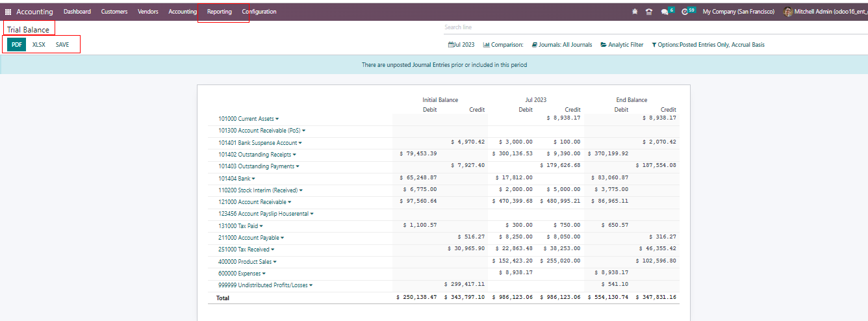Open the Configuration menu
This screenshot has height=321, width=868.
tap(259, 12)
